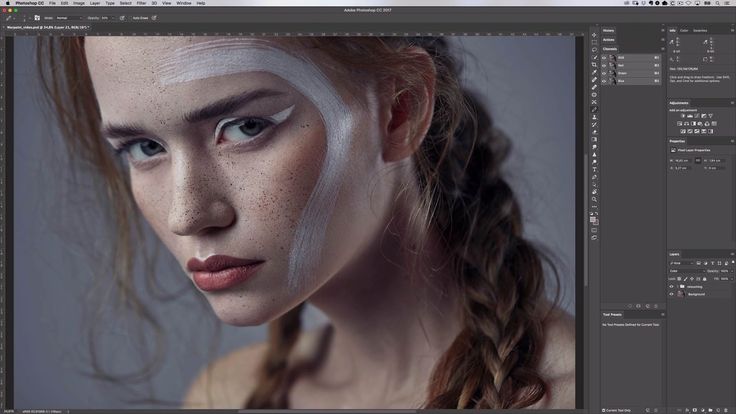Screen dimensions: 736x414
Task: Toggle visibility of the retouching group
Action: (x=671, y=285)
